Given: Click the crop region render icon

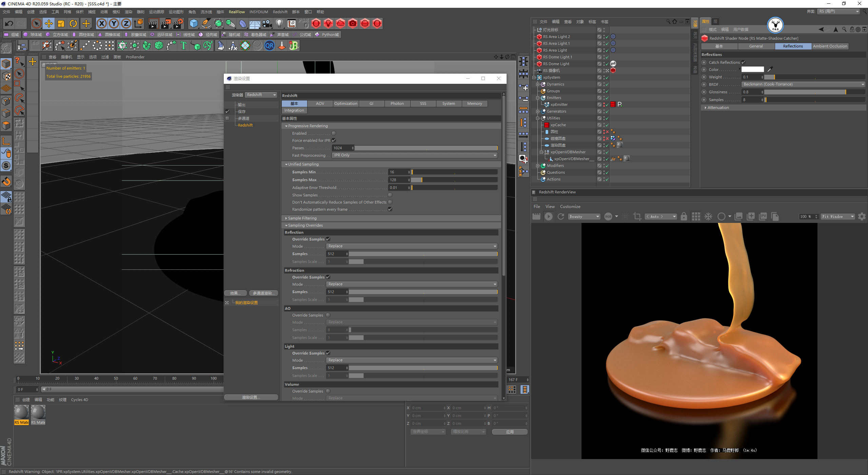Looking at the screenshot, I should point(637,216).
